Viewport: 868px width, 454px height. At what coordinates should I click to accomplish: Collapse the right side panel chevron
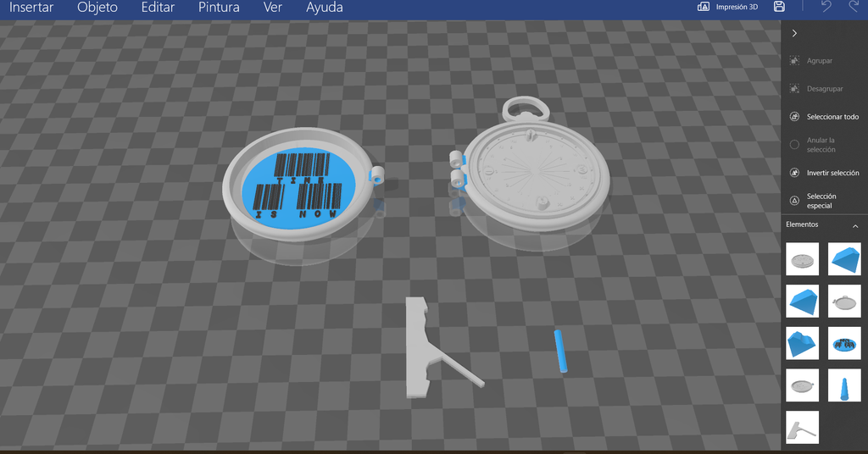click(x=794, y=33)
